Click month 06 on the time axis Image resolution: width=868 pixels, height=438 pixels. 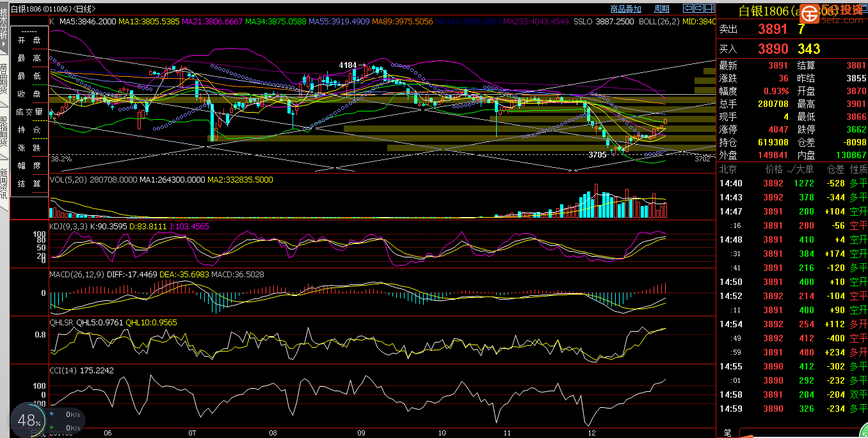(107, 433)
